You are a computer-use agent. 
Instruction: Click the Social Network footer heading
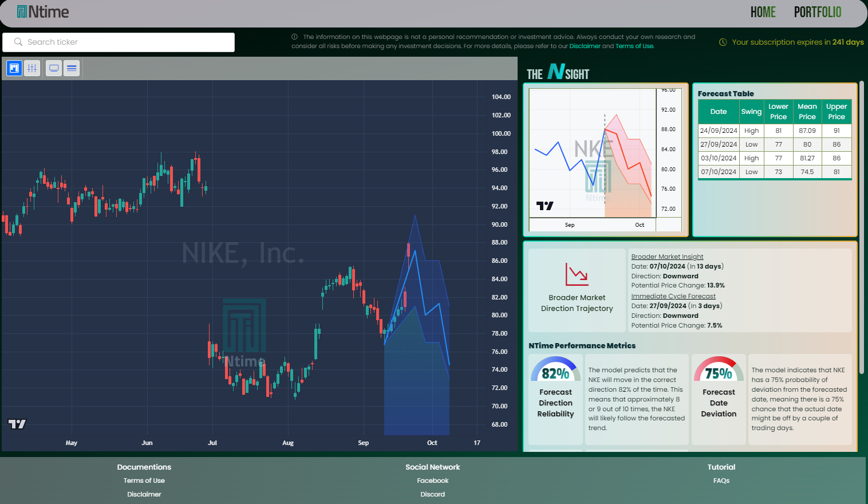pyautogui.click(x=433, y=467)
